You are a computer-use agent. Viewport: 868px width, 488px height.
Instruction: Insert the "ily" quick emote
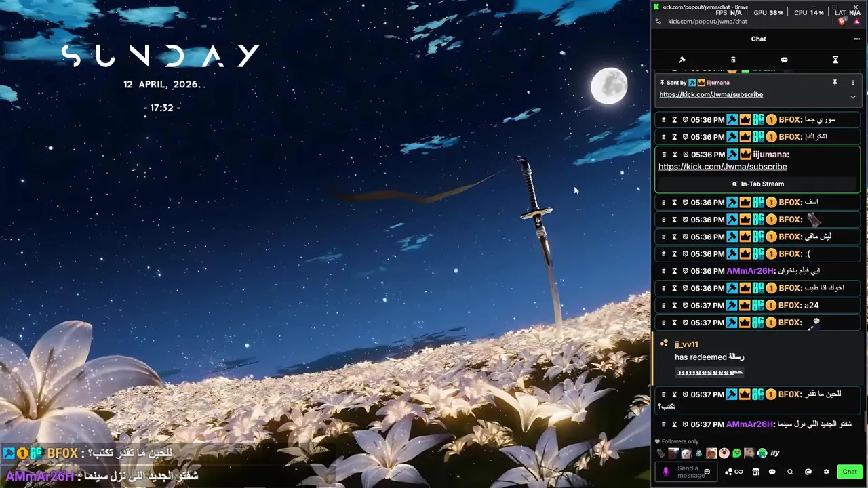click(775, 453)
